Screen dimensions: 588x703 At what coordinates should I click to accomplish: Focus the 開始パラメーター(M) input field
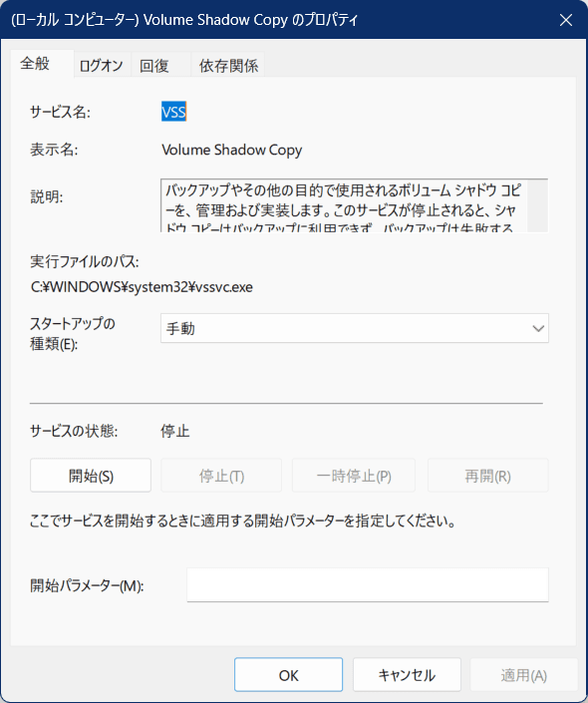click(x=368, y=584)
